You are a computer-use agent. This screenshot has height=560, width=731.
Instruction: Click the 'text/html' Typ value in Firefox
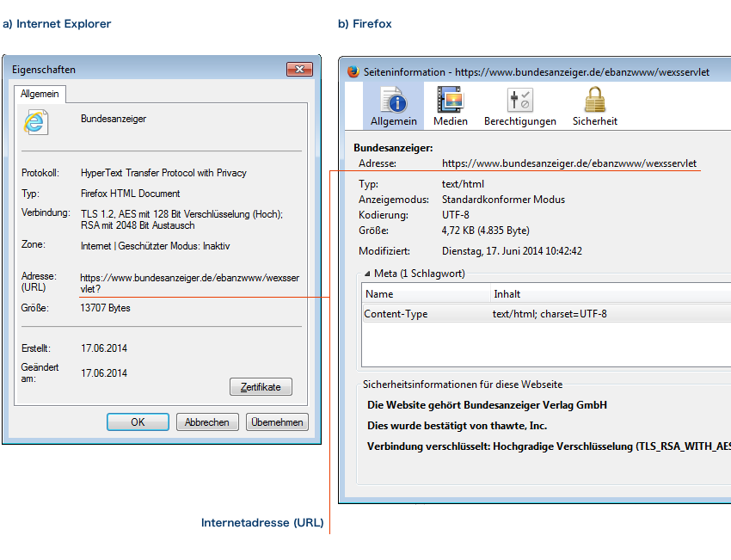click(463, 184)
